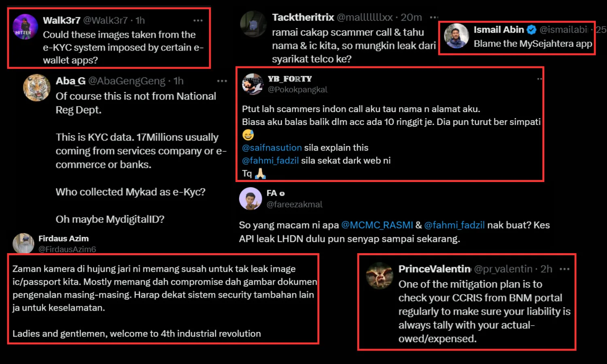Open more options on Aba G's tweet
Screen dimensions: 607x364
click(x=222, y=81)
